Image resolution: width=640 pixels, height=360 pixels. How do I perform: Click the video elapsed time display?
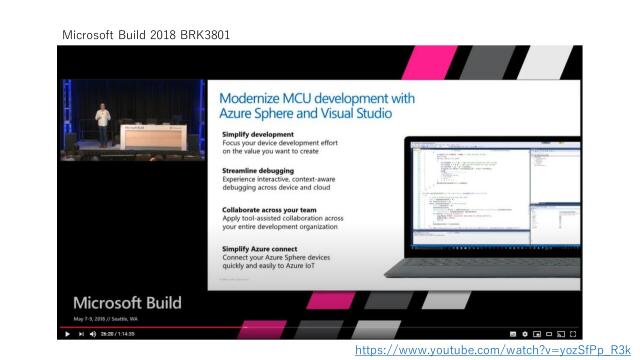point(118,334)
